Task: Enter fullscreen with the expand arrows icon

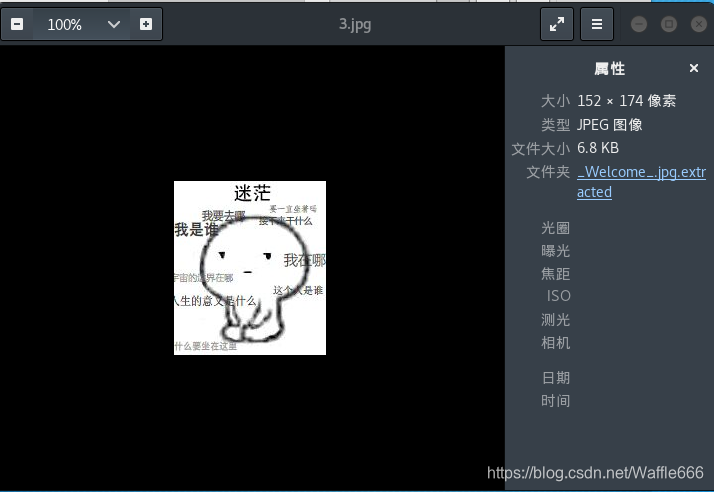Action: pos(556,24)
